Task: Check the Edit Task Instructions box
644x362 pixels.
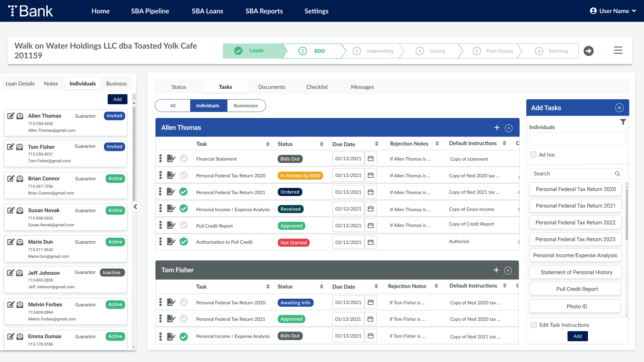Action: [x=534, y=325]
